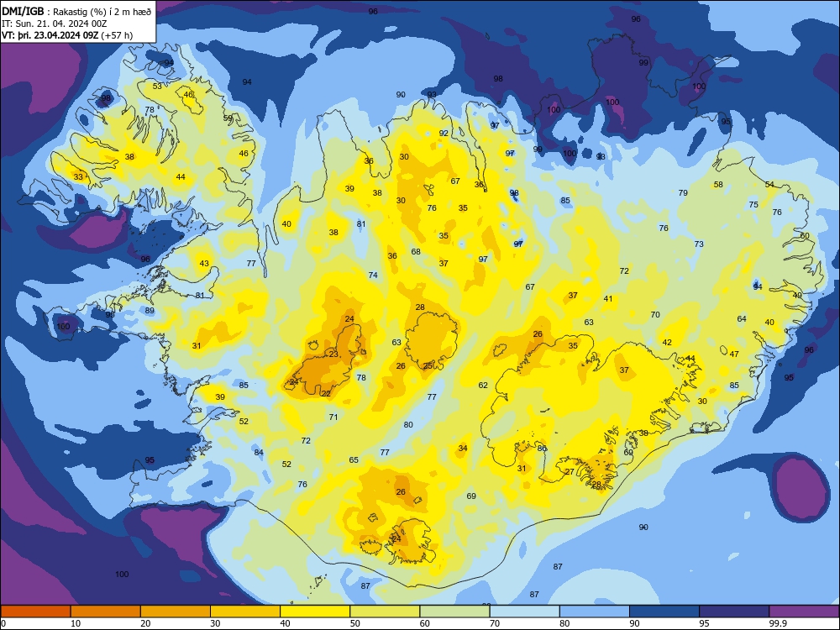Image resolution: width=840 pixels, height=630 pixels.
Task: Click the map value '86'
Action: [542, 449]
